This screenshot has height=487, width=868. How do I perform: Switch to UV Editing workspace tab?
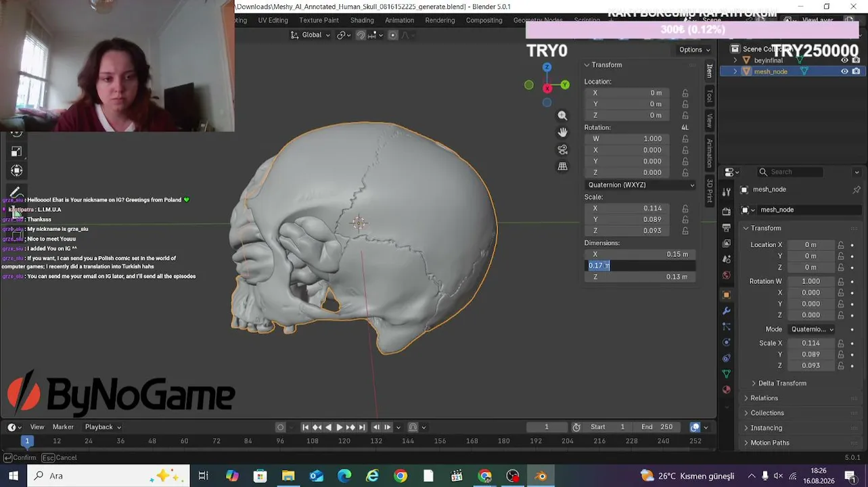pos(273,20)
